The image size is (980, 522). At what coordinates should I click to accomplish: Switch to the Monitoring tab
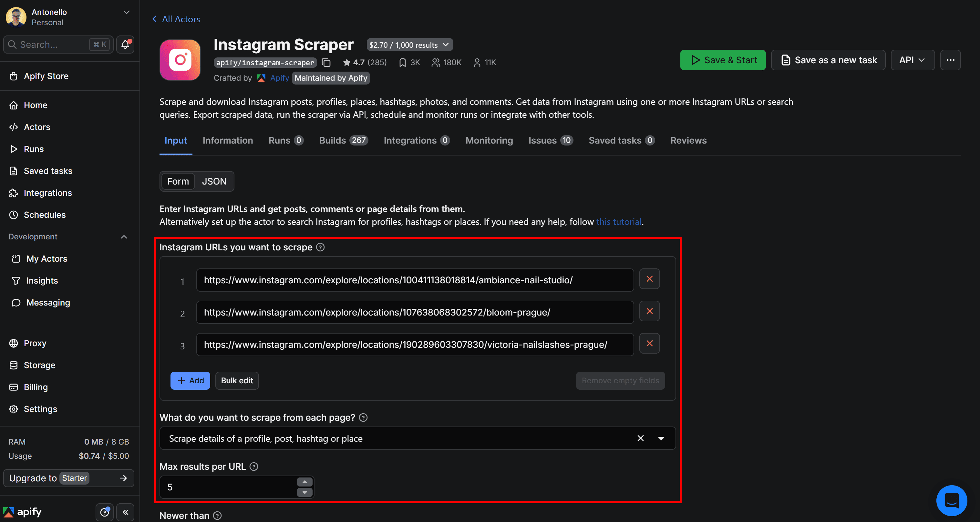tap(489, 140)
